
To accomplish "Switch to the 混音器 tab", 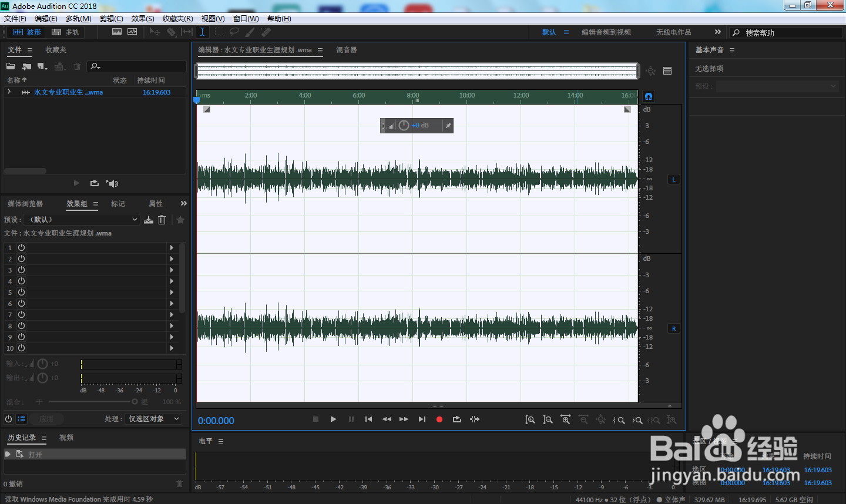I will point(347,50).
